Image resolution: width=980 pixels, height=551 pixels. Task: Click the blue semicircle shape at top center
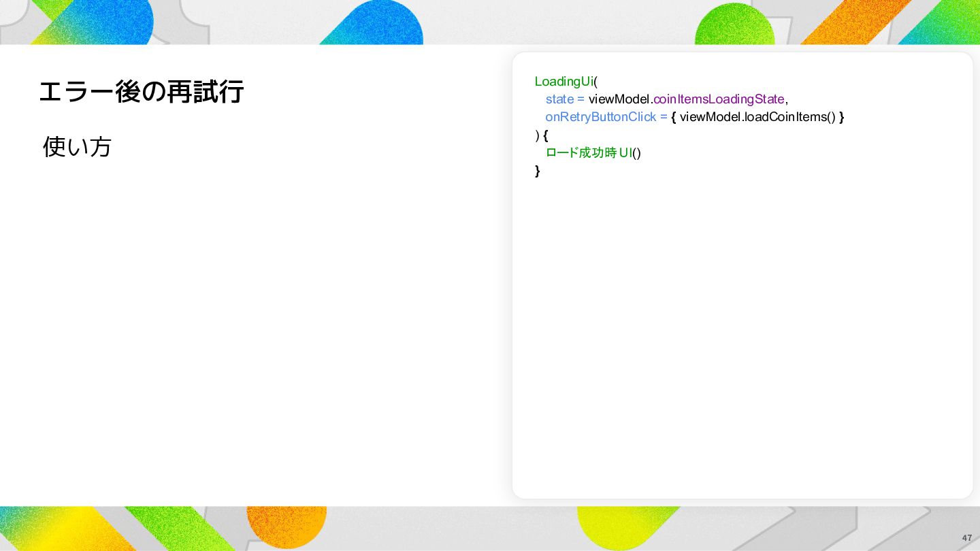coord(381,24)
